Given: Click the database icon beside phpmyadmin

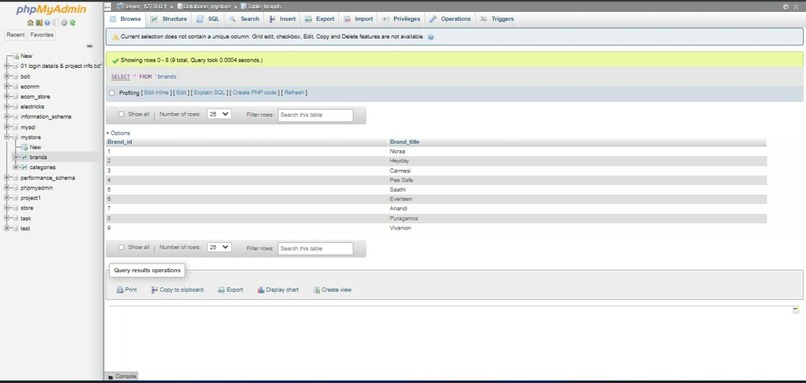Looking at the screenshot, I should click(x=15, y=188).
